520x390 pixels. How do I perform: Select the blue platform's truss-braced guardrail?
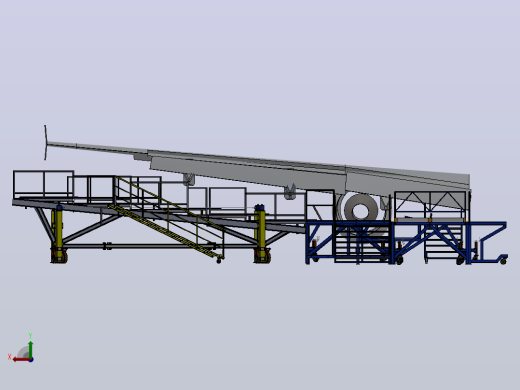coord(431,205)
